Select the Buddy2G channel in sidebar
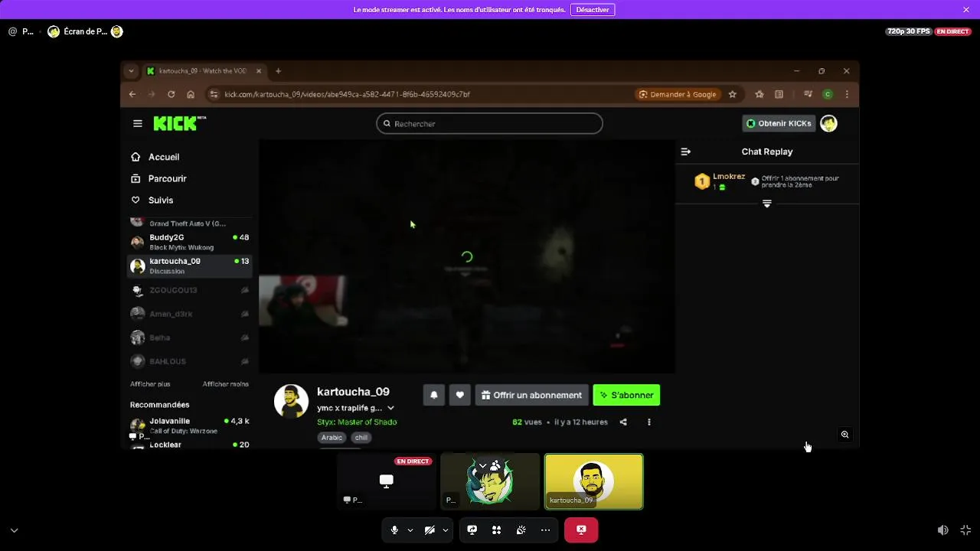This screenshot has height=551, width=980. [190, 242]
